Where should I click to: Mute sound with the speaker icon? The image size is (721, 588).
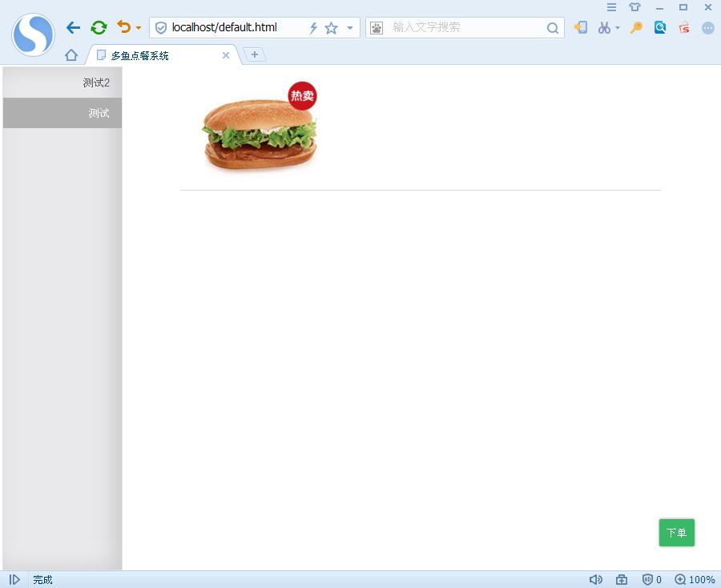point(596,580)
